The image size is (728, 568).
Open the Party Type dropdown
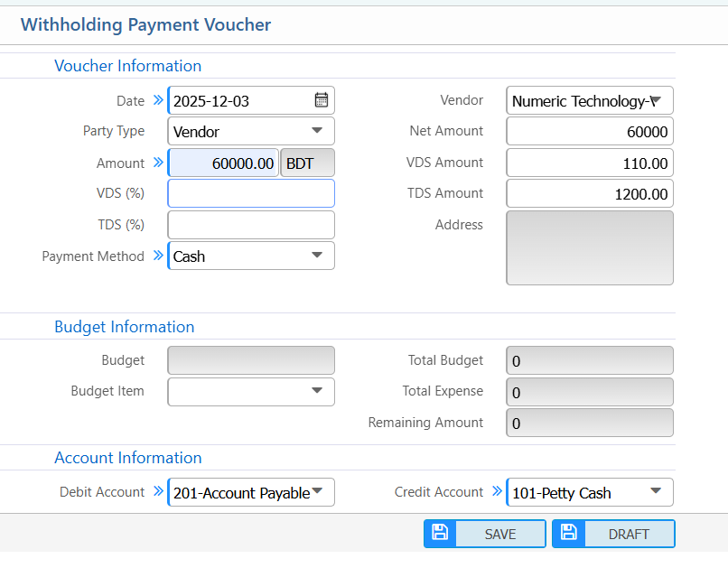pyautogui.click(x=318, y=131)
